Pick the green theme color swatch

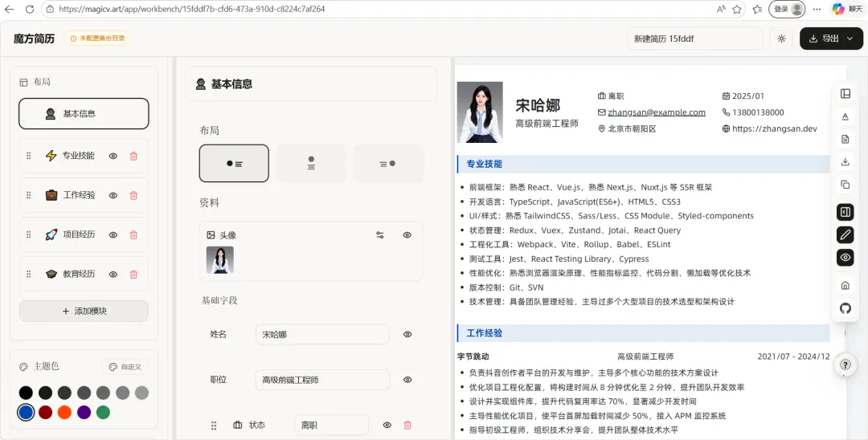[103, 413]
